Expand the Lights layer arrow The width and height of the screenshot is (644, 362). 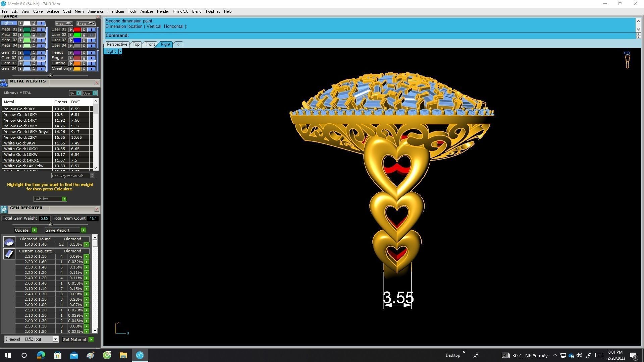click(x=20, y=23)
